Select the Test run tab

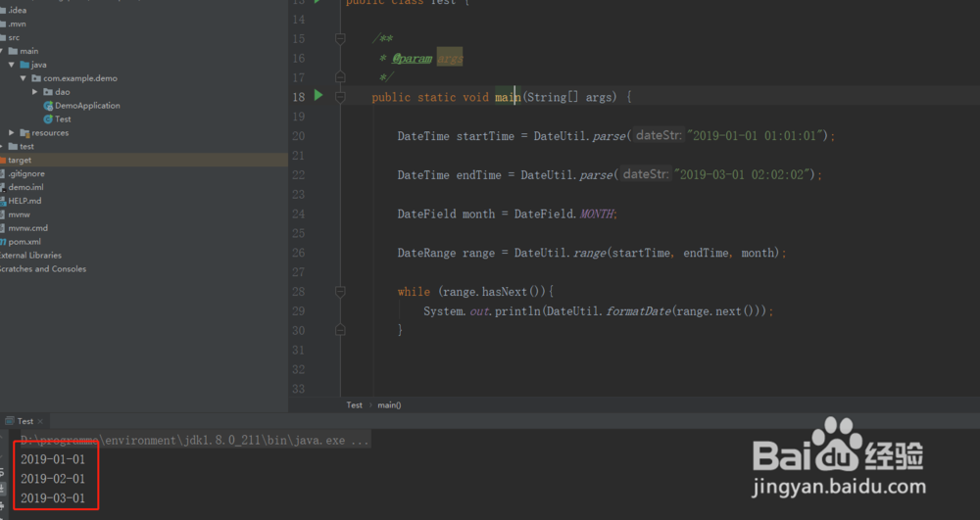[x=25, y=421]
